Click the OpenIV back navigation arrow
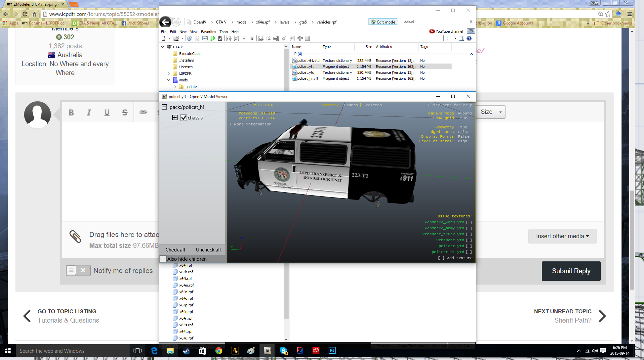 (165, 22)
